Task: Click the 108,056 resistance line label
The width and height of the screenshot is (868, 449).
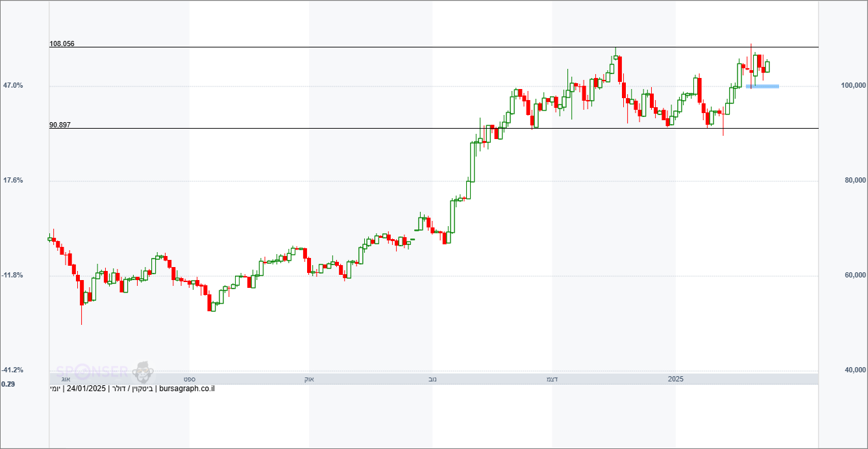Action: pyautogui.click(x=62, y=44)
